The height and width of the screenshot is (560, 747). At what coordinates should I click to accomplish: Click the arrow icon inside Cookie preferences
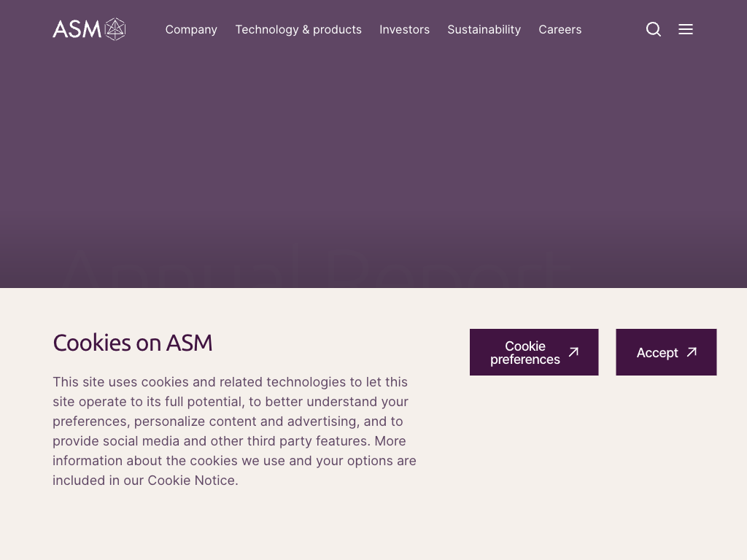tap(573, 352)
